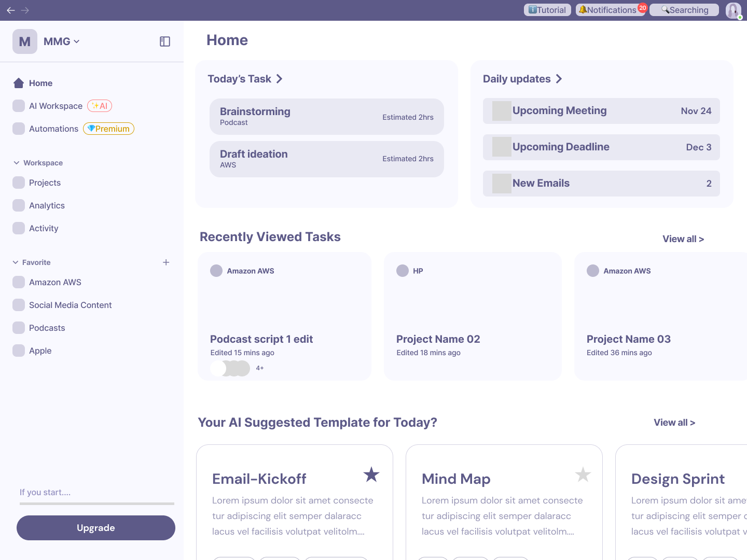The width and height of the screenshot is (747, 560).
Task: Open the MMG workspace dropdown
Action: (62, 41)
